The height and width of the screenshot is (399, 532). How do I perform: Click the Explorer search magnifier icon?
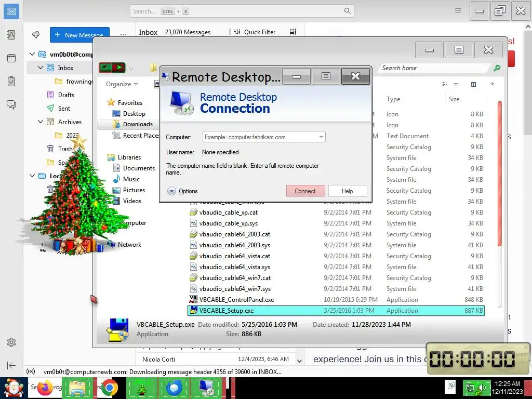coord(497,68)
